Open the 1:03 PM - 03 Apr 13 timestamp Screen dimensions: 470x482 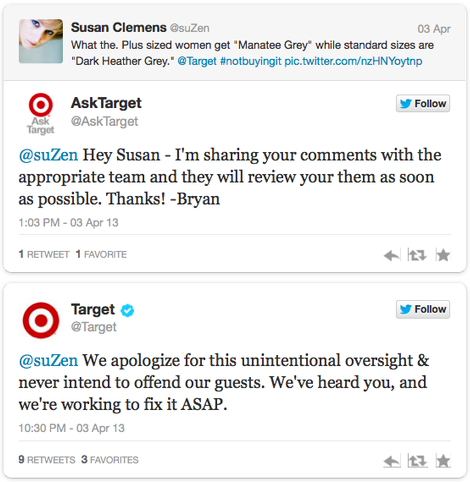pos(68,223)
